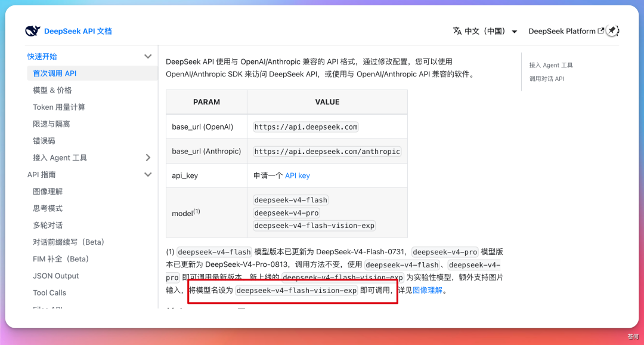Open the DeepSeek Platform external link
The image size is (644, 345).
tap(566, 31)
